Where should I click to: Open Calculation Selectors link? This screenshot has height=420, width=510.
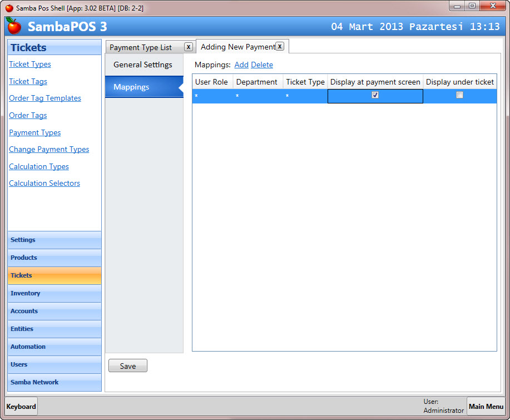click(x=44, y=183)
